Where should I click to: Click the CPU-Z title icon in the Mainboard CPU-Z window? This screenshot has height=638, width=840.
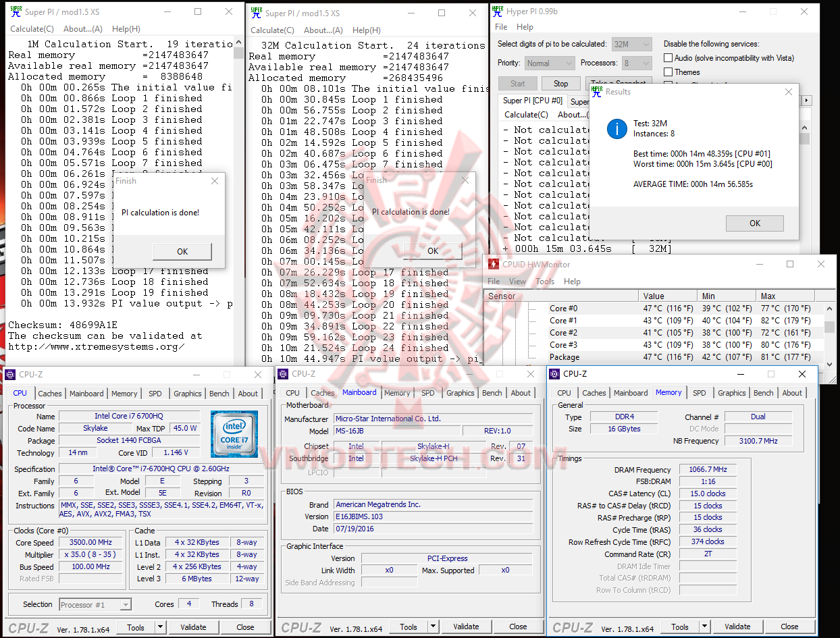pyautogui.click(x=284, y=373)
